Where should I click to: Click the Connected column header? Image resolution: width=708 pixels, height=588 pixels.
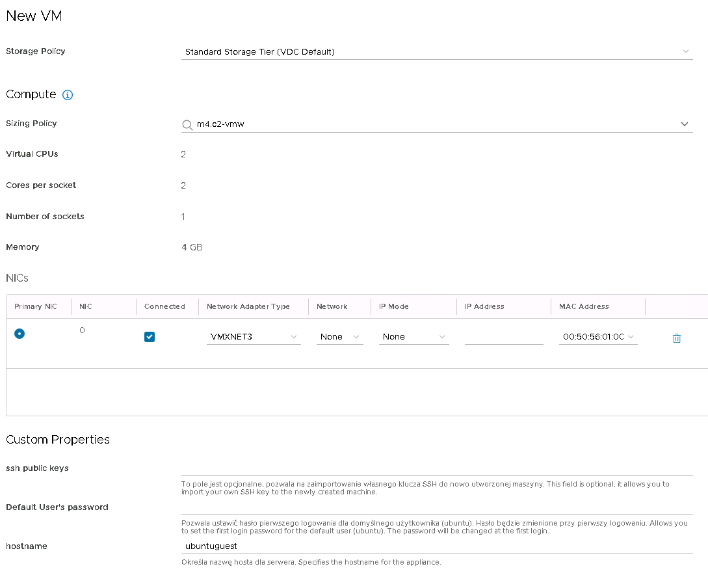tap(164, 306)
